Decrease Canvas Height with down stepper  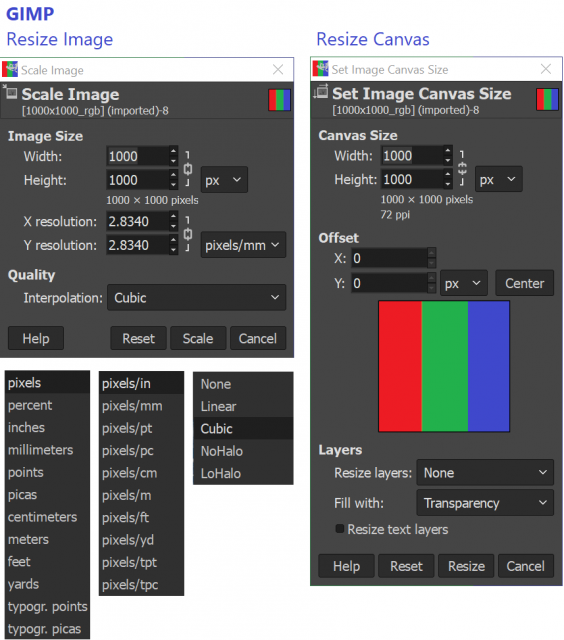click(448, 184)
